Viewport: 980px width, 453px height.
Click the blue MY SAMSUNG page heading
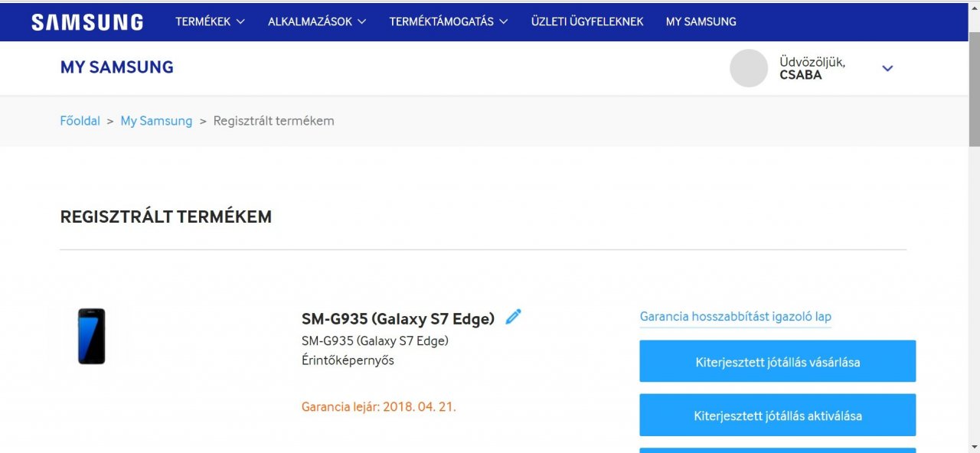tap(116, 67)
